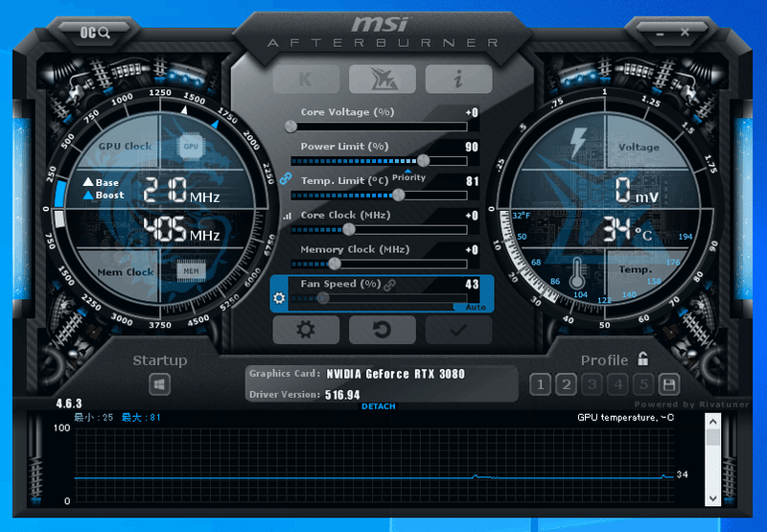Click the DETACH link
This screenshot has height=532, width=767.
[x=379, y=406]
